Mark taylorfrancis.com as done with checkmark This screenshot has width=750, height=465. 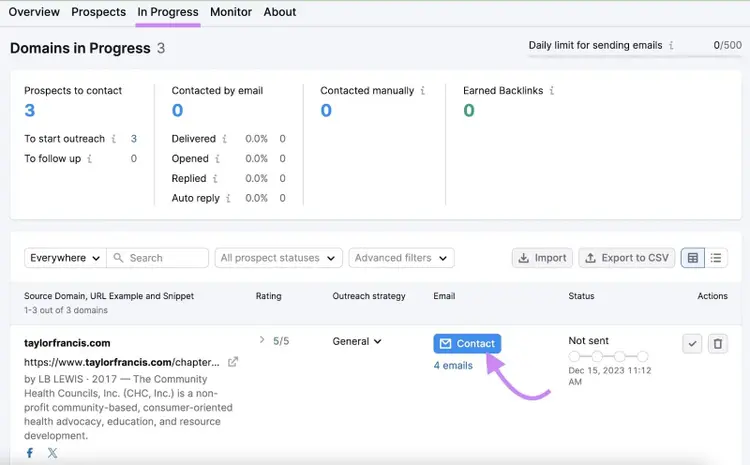[x=692, y=343]
